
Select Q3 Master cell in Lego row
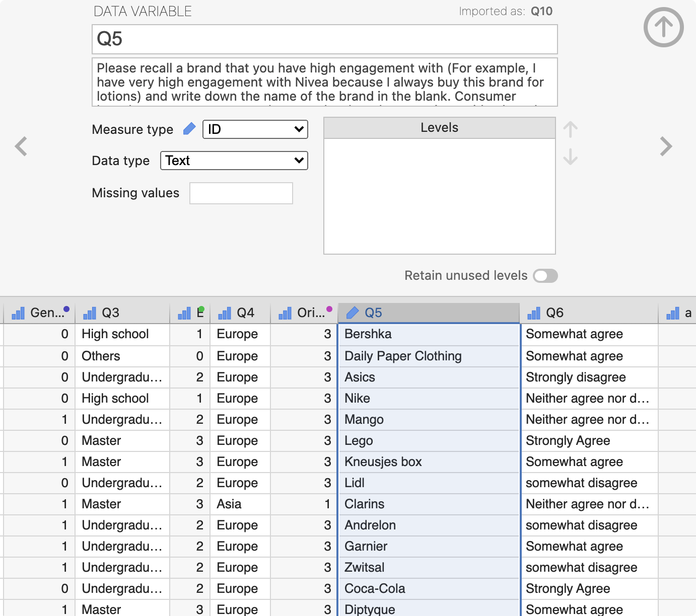122,441
